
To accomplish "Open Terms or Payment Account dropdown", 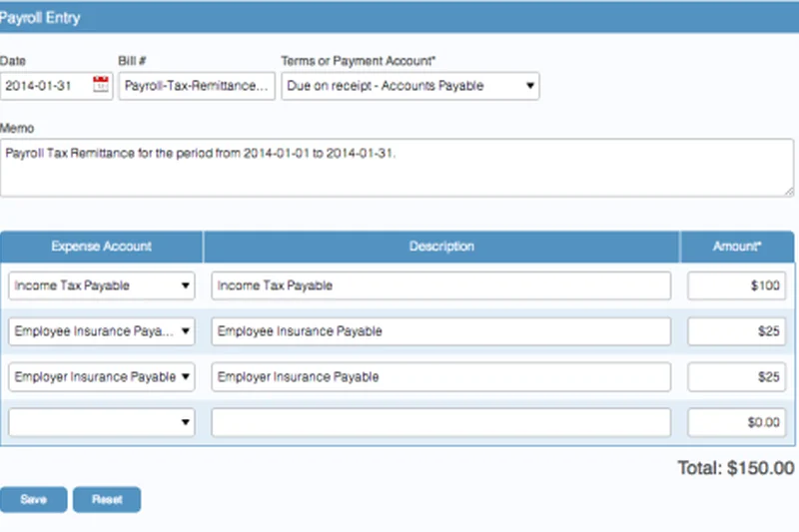I will coord(410,86).
